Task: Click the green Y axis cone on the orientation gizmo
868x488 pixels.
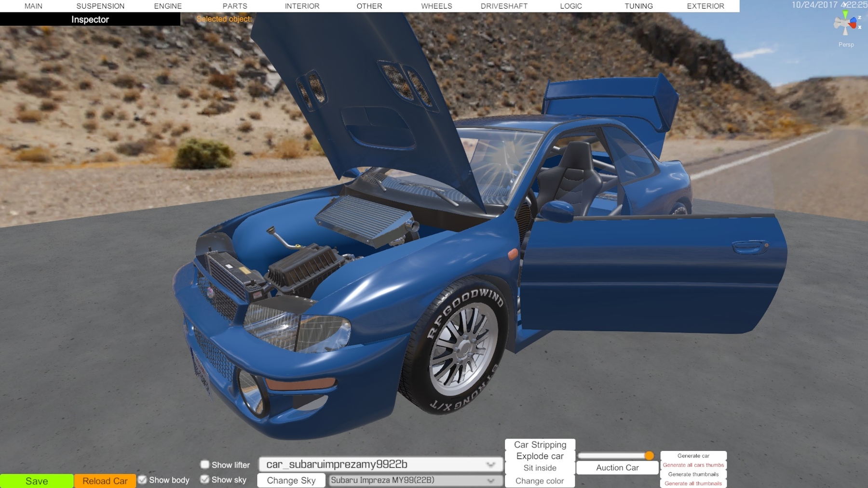Action: pyautogui.click(x=845, y=13)
